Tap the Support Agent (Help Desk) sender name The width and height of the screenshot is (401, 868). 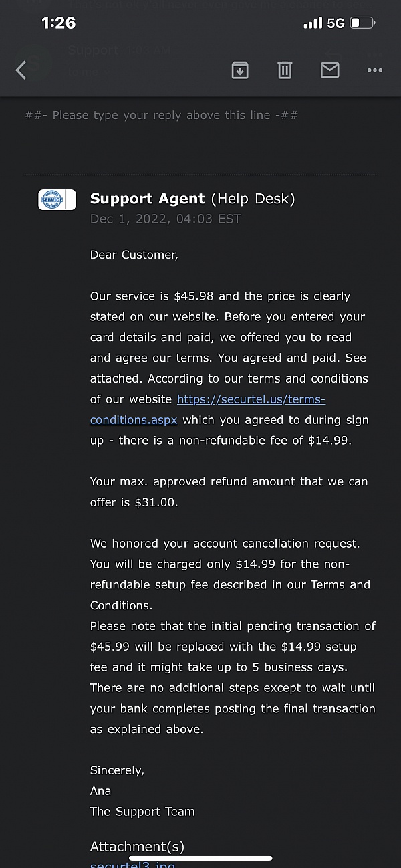coord(192,198)
